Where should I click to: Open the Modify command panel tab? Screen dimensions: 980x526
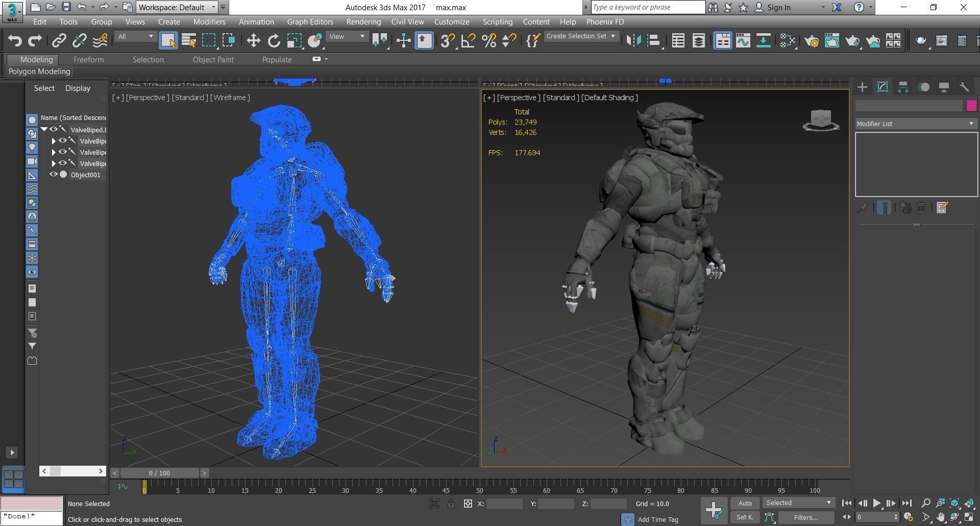(x=883, y=87)
